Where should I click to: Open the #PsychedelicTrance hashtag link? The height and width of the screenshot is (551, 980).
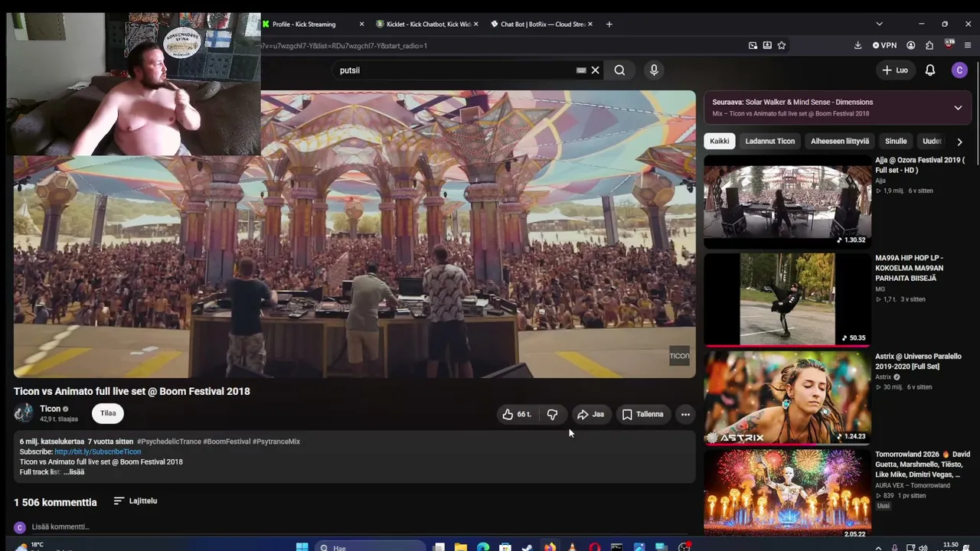click(169, 442)
